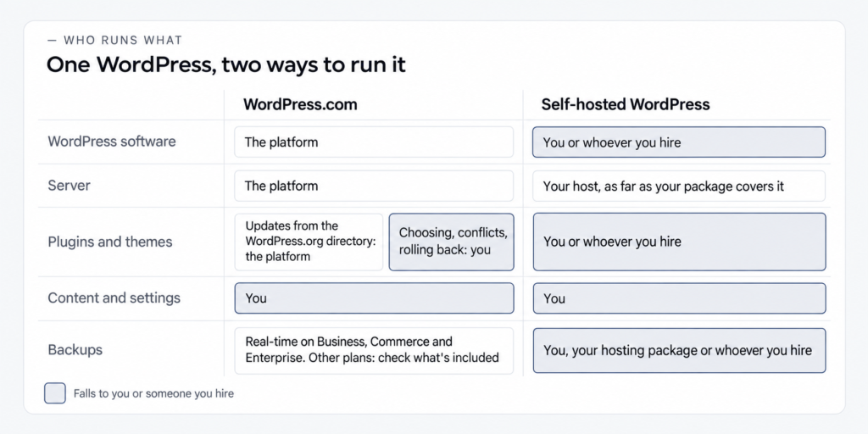868x434 pixels.
Task: Click the 'Backups' row label
Action: 75,350
